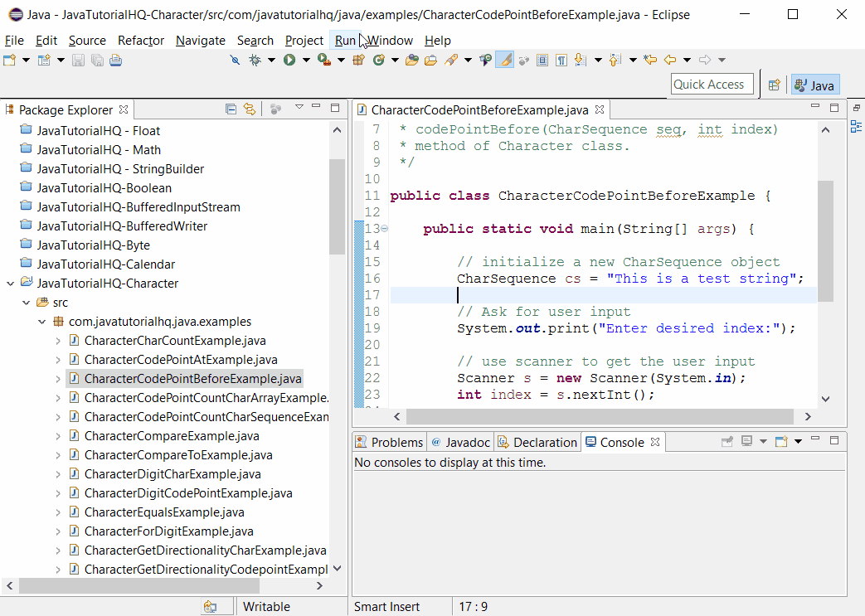This screenshot has width=865, height=616.
Task: Open the Run button dropdown arrow
Action: click(305, 59)
